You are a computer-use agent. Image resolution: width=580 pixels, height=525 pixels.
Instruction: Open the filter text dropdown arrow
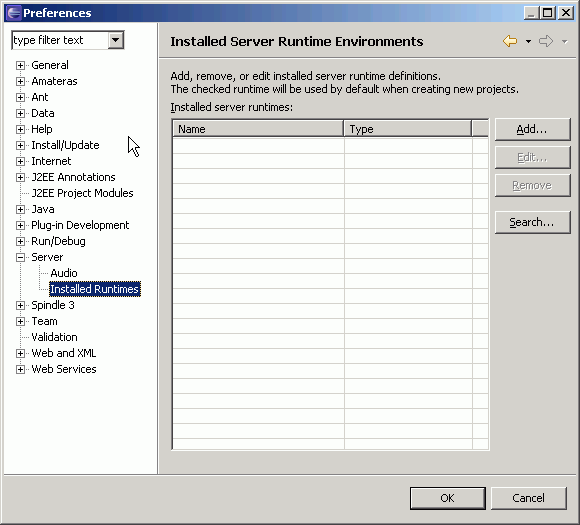tap(115, 40)
